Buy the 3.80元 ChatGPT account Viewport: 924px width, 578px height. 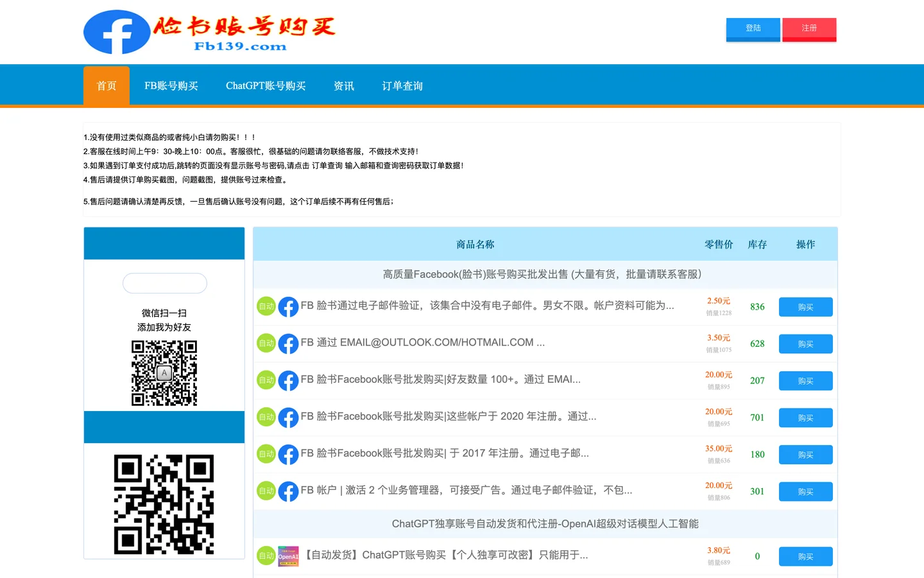pyautogui.click(x=806, y=557)
